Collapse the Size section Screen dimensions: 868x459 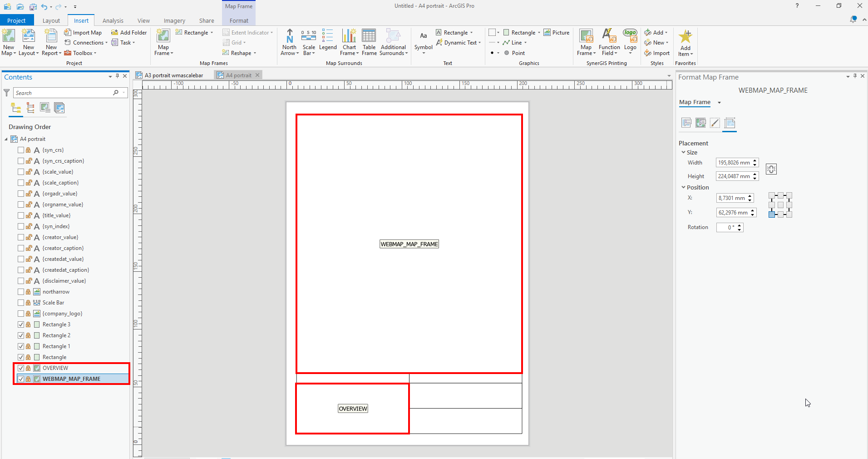[684, 152]
